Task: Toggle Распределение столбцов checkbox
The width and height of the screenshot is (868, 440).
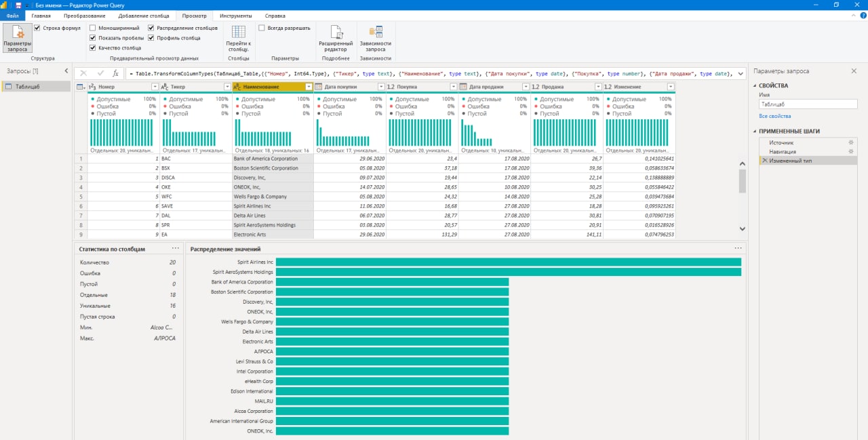Action: pos(151,28)
